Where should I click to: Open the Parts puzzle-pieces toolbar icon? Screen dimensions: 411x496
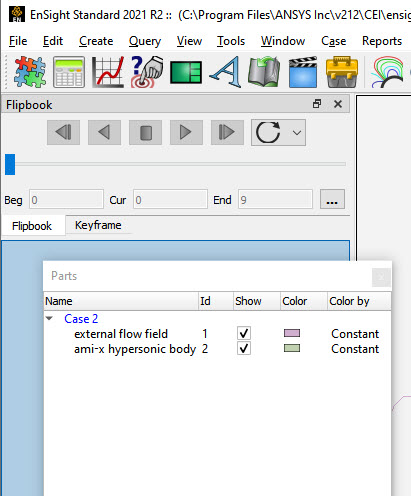[x=30, y=72]
